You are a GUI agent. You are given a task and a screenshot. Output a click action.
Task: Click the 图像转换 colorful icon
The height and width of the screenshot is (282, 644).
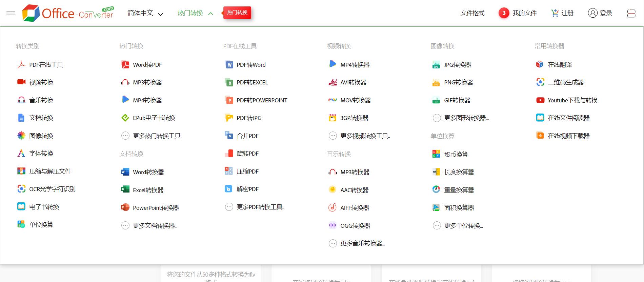tap(21, 136)
